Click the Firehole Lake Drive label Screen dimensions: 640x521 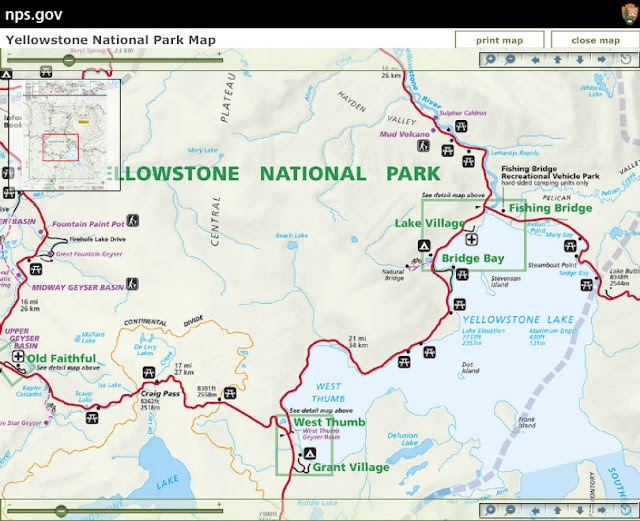click(98, 239)
